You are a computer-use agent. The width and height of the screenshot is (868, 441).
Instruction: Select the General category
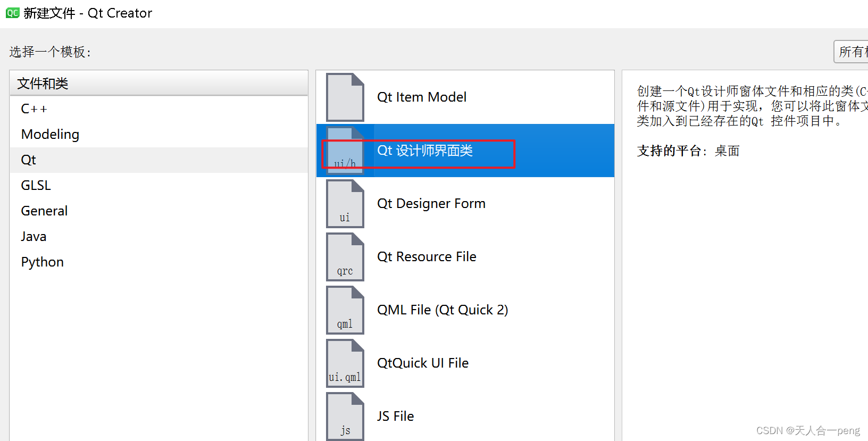point(158,211)
